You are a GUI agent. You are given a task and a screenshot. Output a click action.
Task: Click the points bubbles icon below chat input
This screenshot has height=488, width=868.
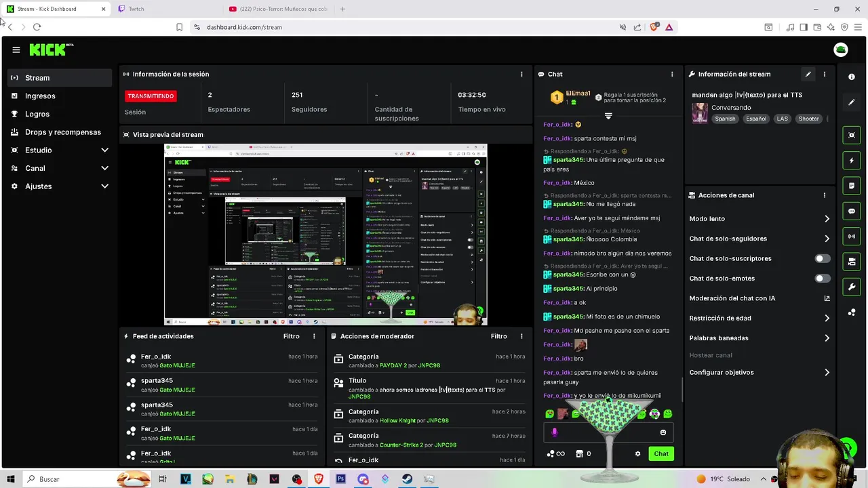pos(551,454)
